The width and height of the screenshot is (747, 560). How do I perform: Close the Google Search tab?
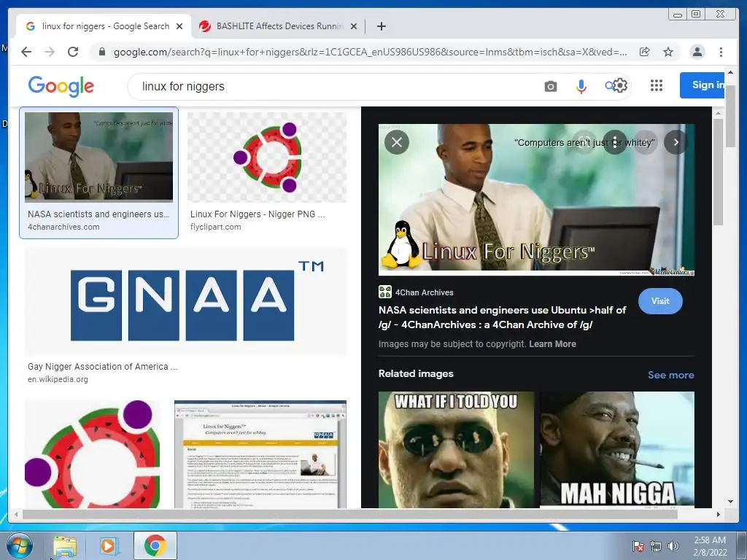pyautogui.click(x=179, y=26)
